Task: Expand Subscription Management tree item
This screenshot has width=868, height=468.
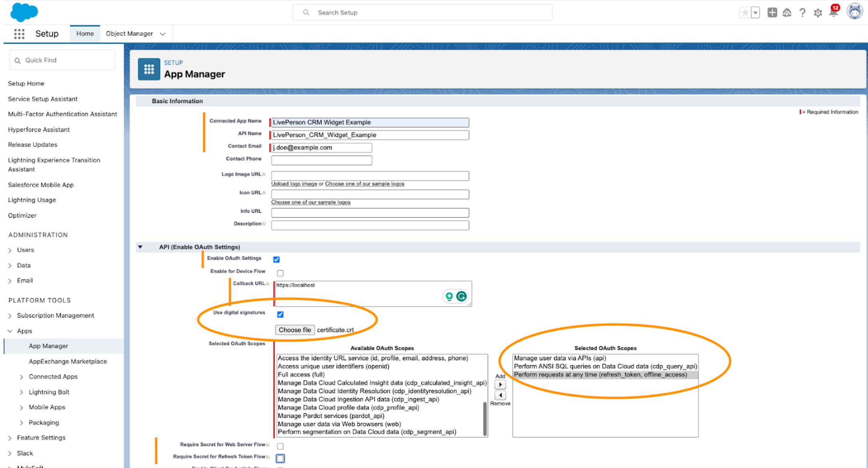Action: pyautogui.click(x=10, y=316)
